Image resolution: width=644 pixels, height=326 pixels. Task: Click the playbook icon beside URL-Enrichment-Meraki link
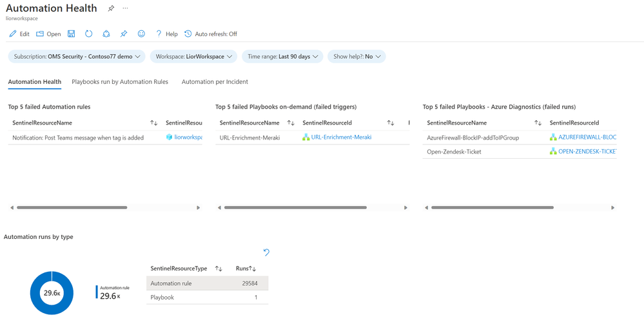(306, 138)
